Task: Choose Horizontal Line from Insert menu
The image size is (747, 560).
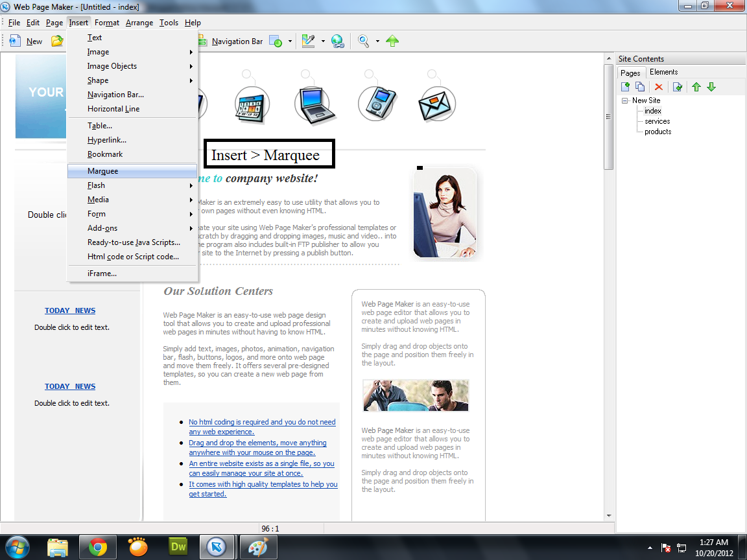Action: point(132,109)
